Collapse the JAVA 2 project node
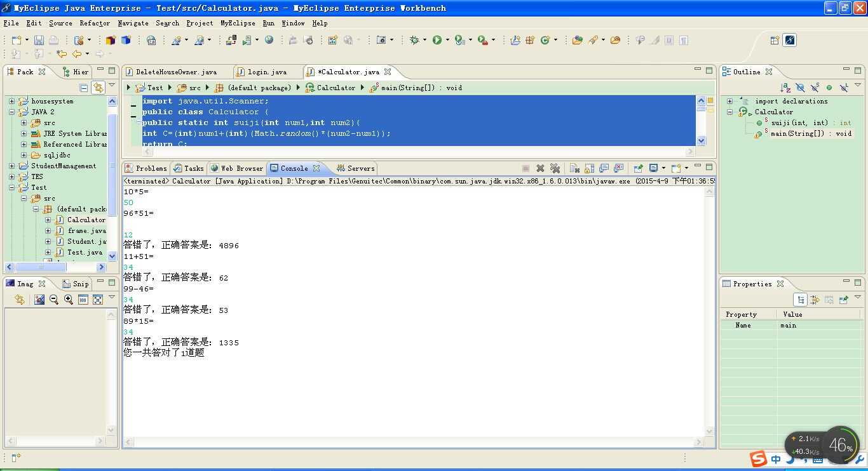 (11, 112)
